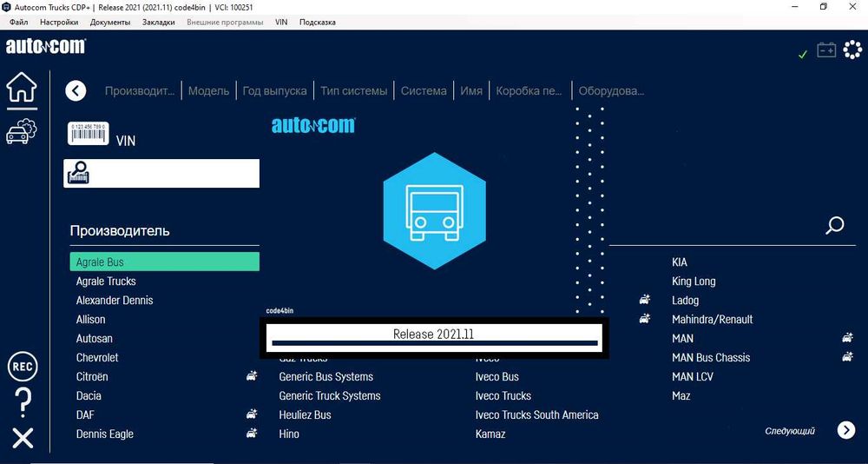
Task: Click the Следующий link
Action: click(x=790, y=431)
